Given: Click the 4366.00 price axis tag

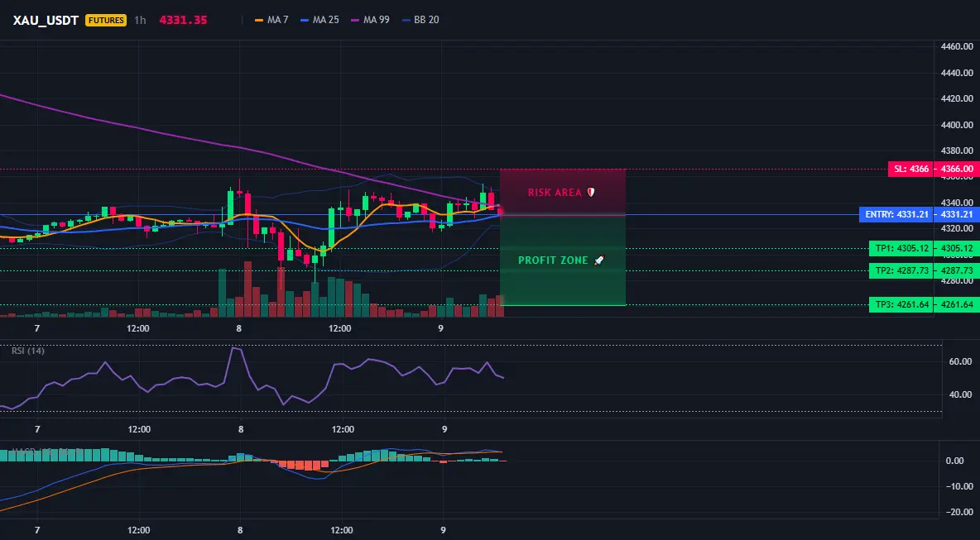Looking at the screenshot, I should (956, 169).
